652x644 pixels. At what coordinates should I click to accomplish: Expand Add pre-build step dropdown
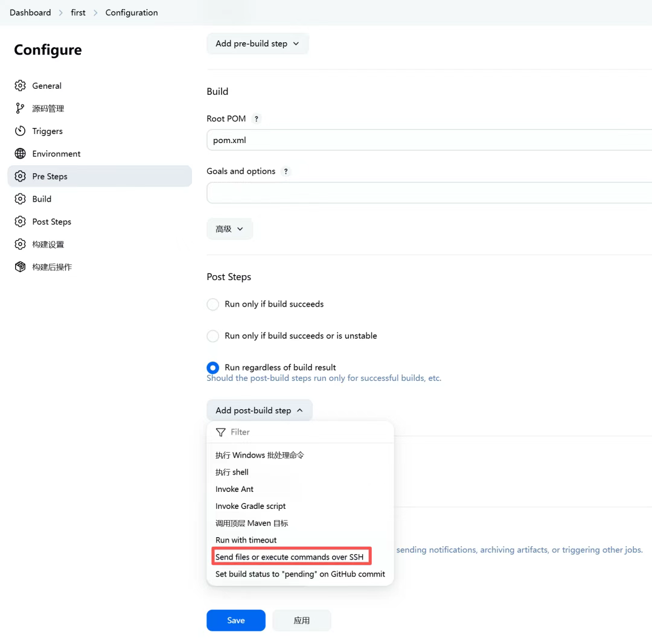(257, 43)
